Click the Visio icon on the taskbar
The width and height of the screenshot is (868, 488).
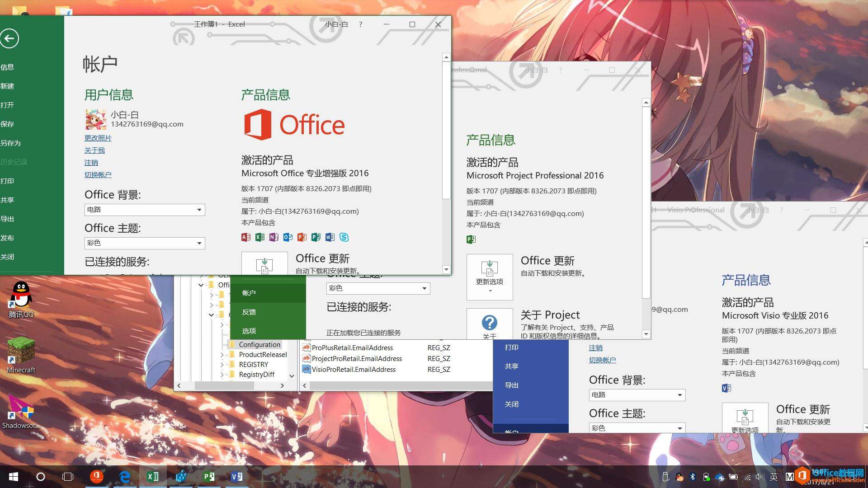click(x=236, y=476)
